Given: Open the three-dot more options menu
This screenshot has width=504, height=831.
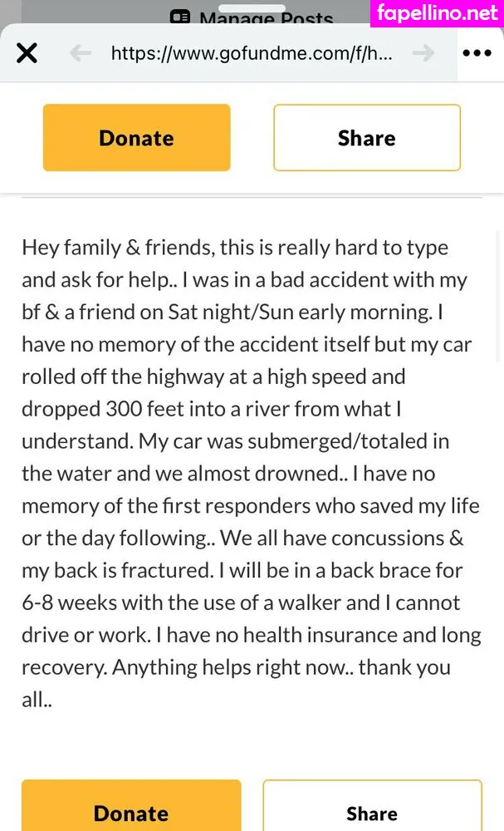Looking at the screenshot, I should (477, 54).
